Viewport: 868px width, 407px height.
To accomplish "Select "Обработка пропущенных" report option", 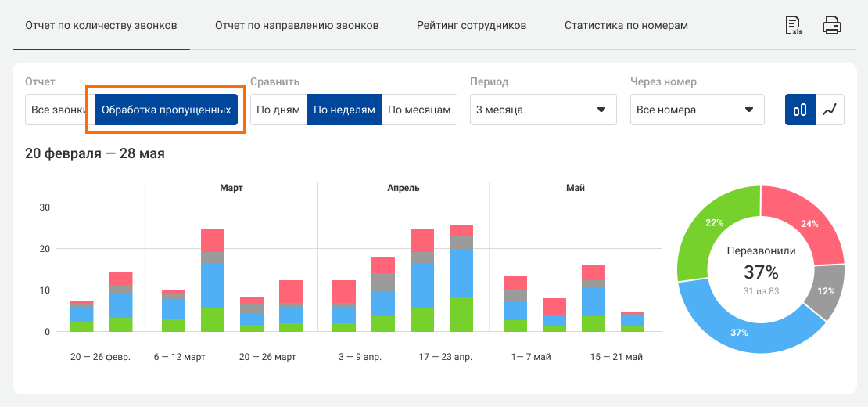I will 166,110.
